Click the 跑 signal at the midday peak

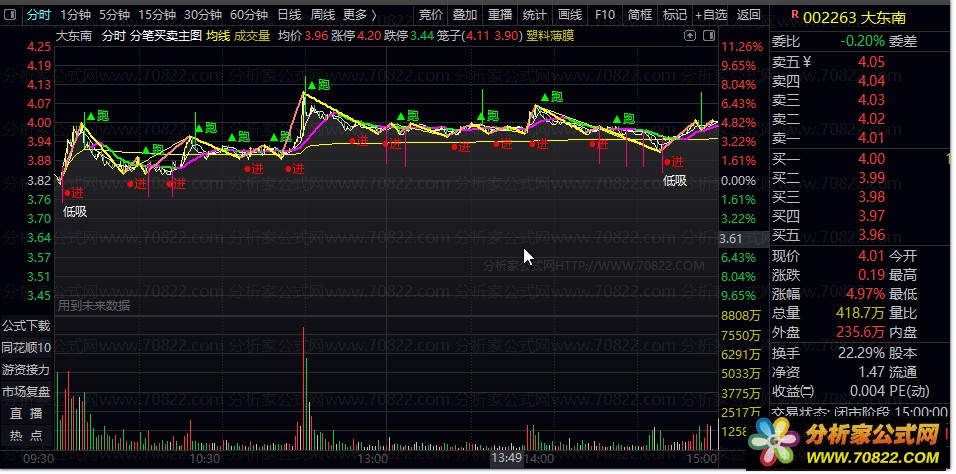tap(318, 85)
